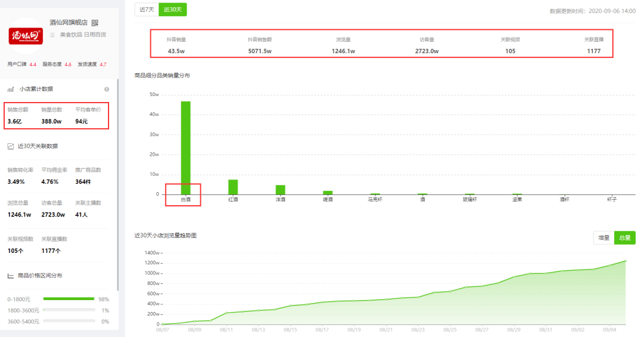
Task: Click the list icon before 美食饮品 category
Action: click(52, 35)
